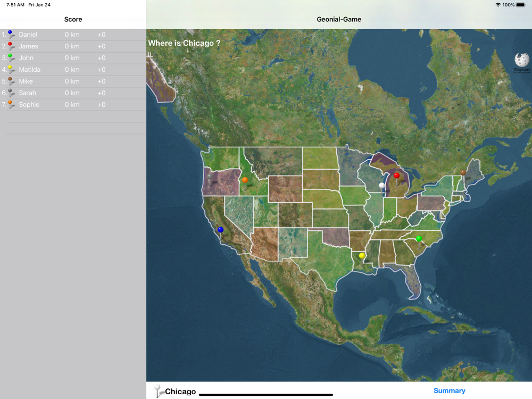Click Mike's brown pin icon in score list
The image size is (532, 399).
coord(11,81)
